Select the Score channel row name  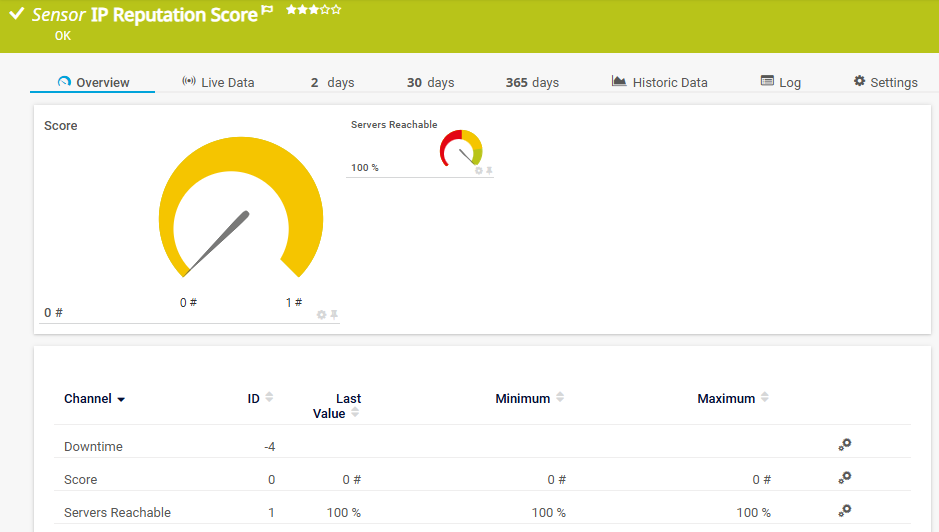[x=80, y=479]
